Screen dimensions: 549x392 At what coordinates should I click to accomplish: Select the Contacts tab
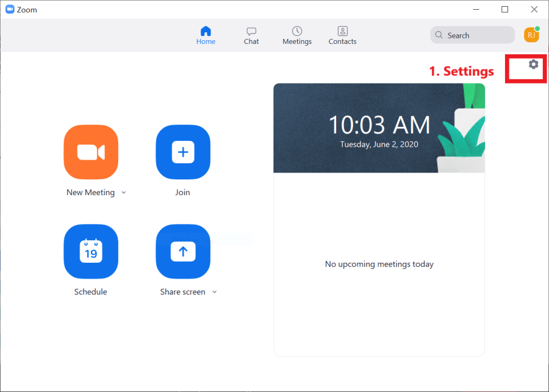tap(342, 35)
